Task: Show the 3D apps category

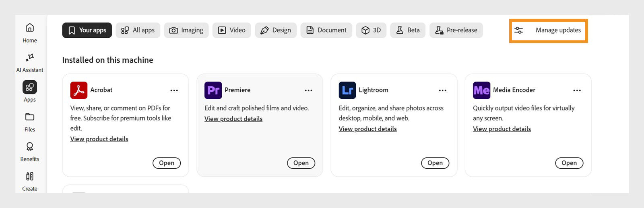Action: 371,30
